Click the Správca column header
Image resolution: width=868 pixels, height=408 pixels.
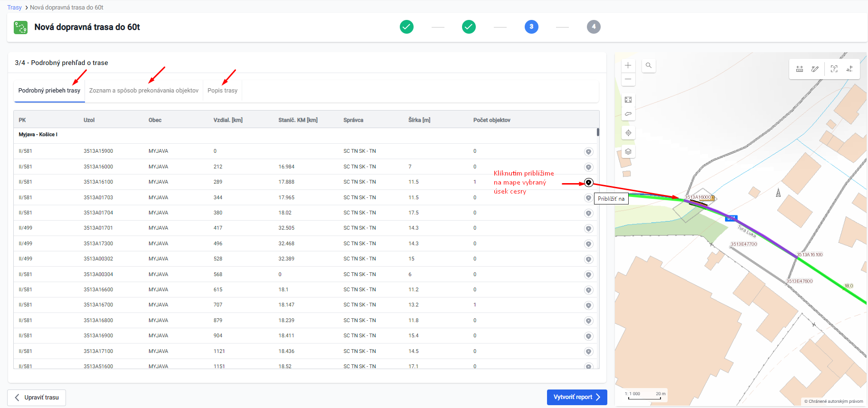click(353, 120)
